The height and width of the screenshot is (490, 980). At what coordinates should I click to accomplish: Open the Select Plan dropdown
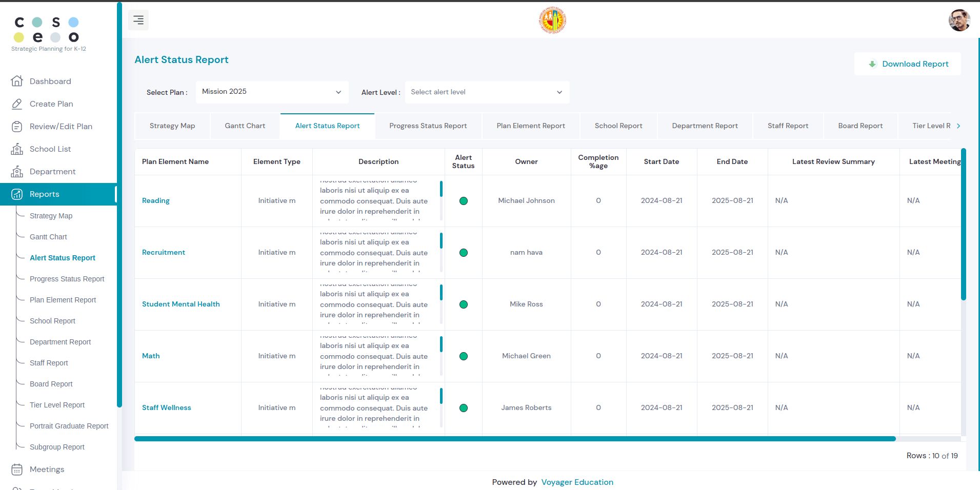[272, 92]
